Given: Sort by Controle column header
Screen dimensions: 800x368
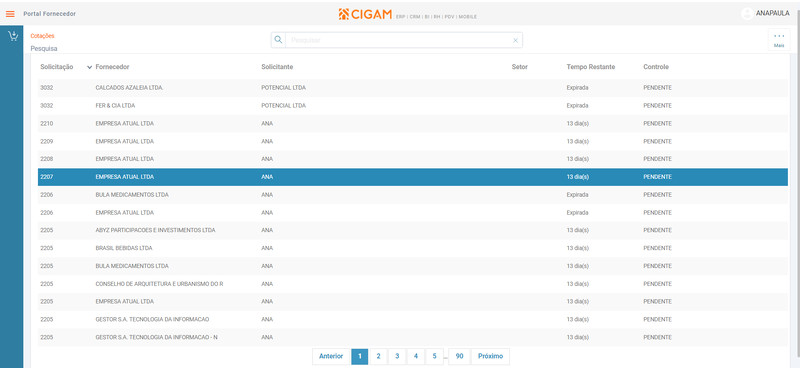Looking at the screenshot, I should [x=656, y=67].
